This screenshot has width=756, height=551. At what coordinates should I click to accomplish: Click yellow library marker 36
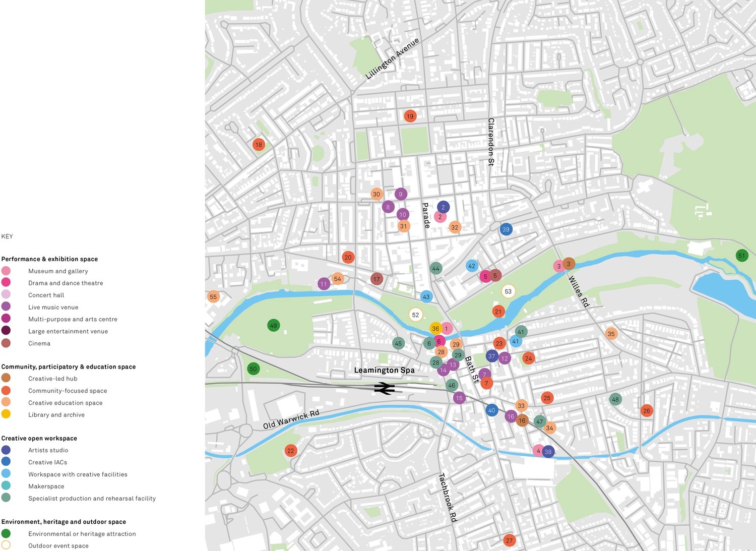pyautogui.click(x=436, y=329)
